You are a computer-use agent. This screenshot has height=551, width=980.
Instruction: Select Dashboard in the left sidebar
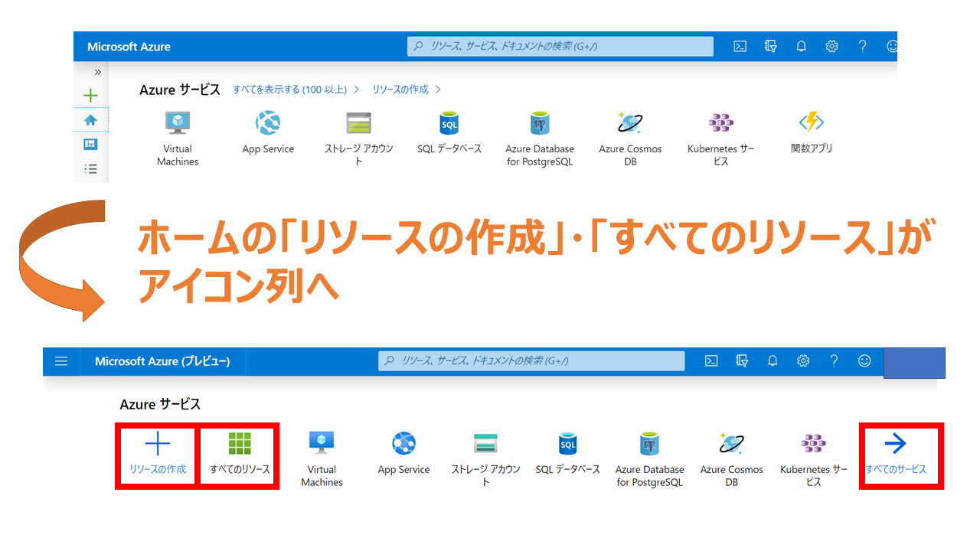pos(90,145)
